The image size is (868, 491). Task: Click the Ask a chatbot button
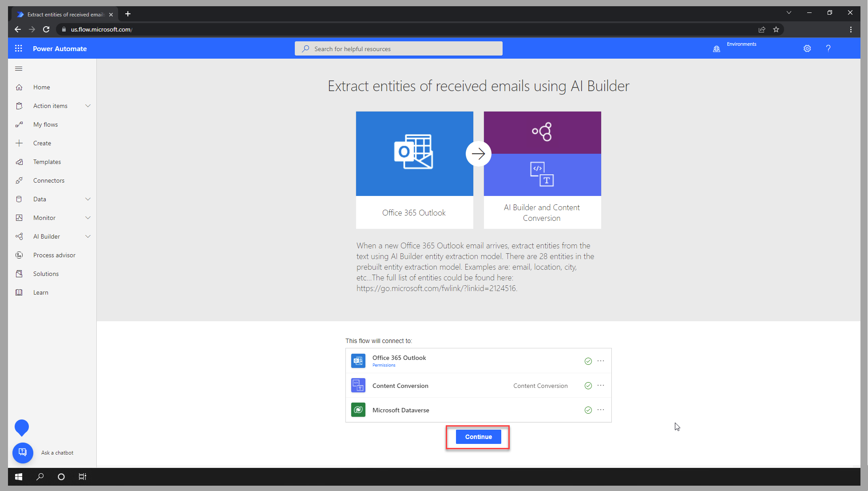(x=23, y=453)
